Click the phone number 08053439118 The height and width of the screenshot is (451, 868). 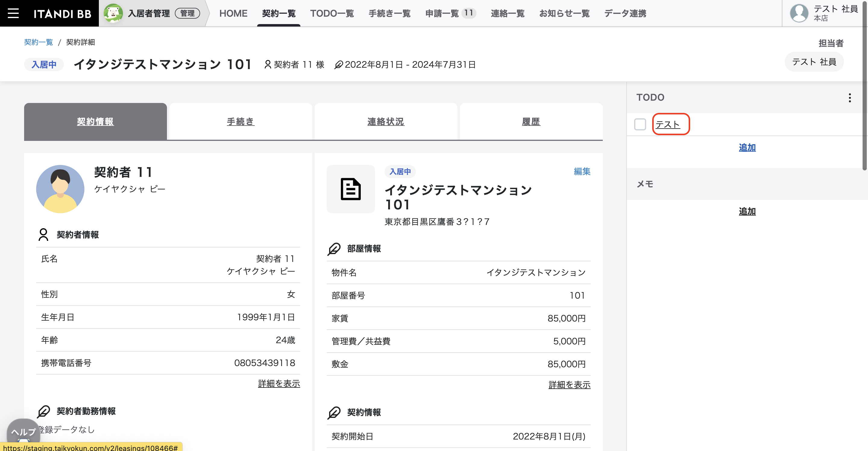pos(265,363)
